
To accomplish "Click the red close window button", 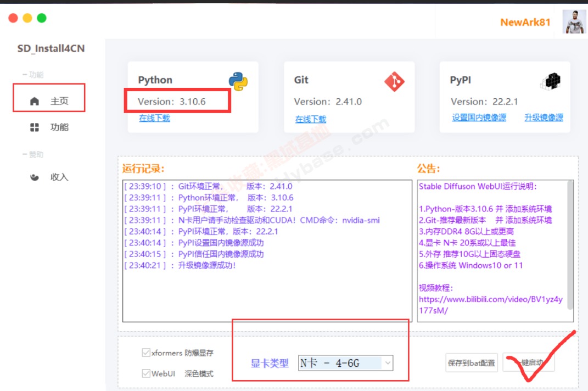I will [x=13, y=18].
